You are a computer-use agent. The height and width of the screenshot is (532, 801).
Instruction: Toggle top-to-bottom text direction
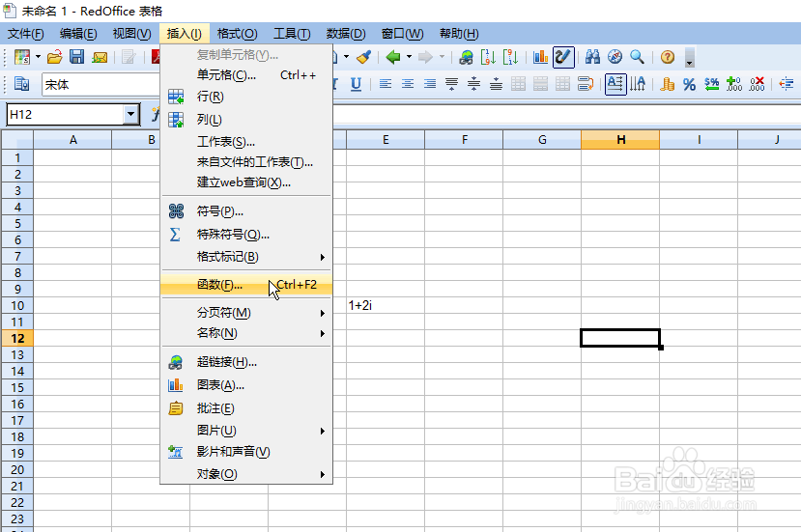pyautogui.click(x=638, y=84)
